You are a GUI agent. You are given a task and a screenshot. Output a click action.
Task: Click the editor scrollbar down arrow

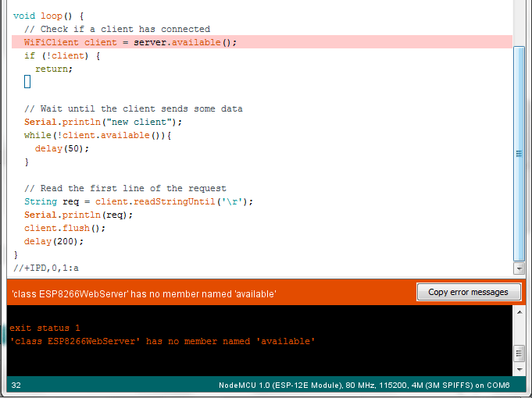click(x=520, y=268)
